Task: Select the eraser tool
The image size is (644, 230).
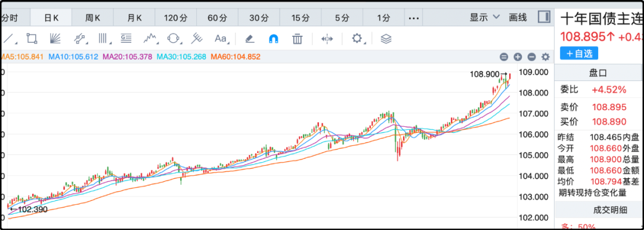Action: (250, 39)
